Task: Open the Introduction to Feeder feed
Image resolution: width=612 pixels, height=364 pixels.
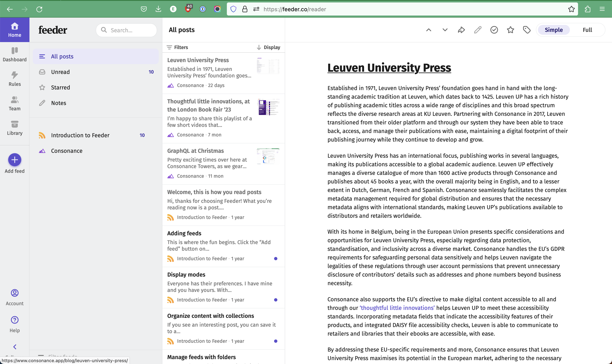Action: (x=96, y=135)
